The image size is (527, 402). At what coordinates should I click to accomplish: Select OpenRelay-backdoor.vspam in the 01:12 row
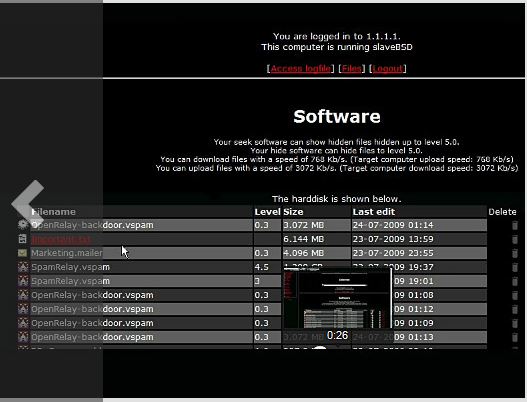click(92, 309)
